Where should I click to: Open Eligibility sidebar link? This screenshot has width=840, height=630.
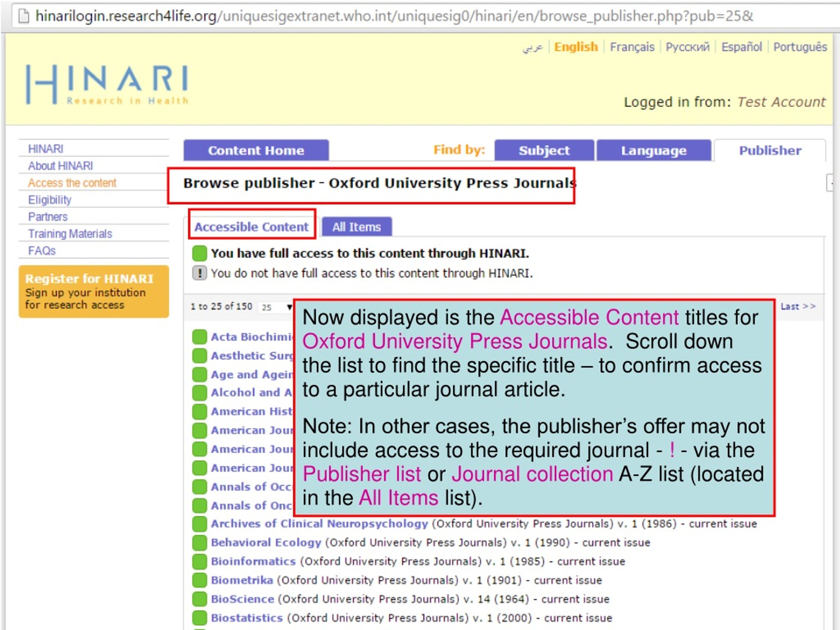tap(50, 200)
